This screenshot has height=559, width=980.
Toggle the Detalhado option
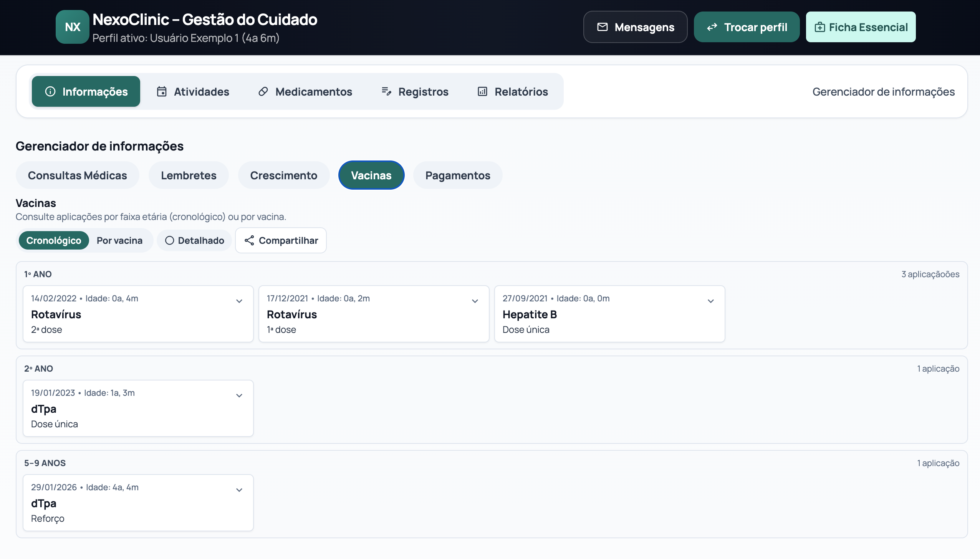pos(194,240)
